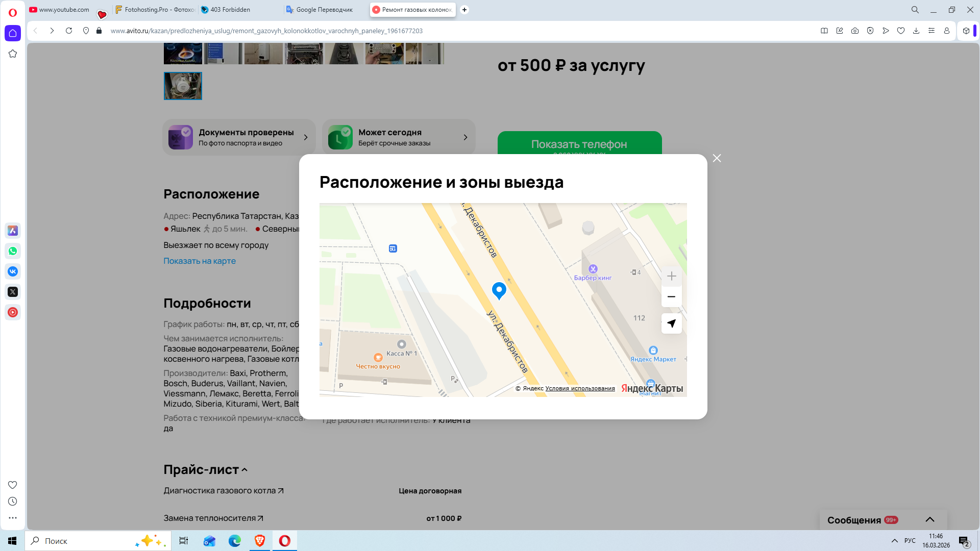Screen dimensions: 980x551
Task: Close the location map popup
Action: (717, 159)
